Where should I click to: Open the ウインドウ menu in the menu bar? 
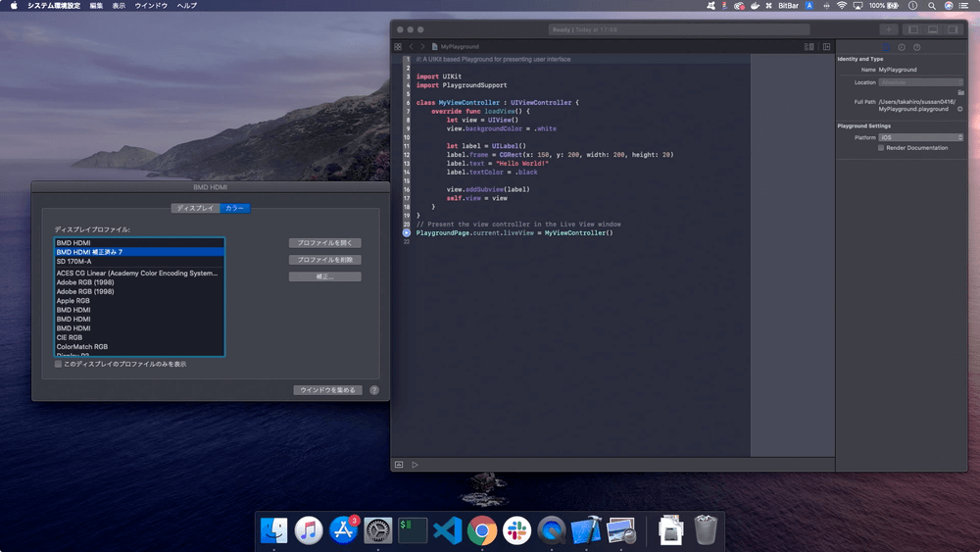coord(151,6)
